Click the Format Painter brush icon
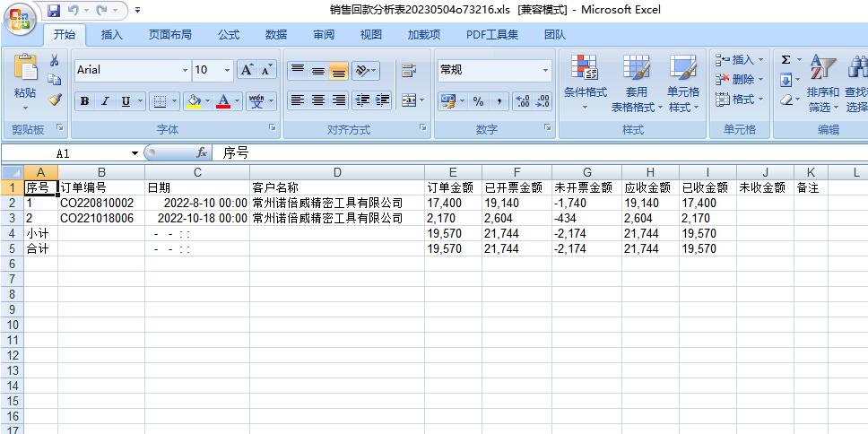868x434 pixels. [x=55, y=100]
